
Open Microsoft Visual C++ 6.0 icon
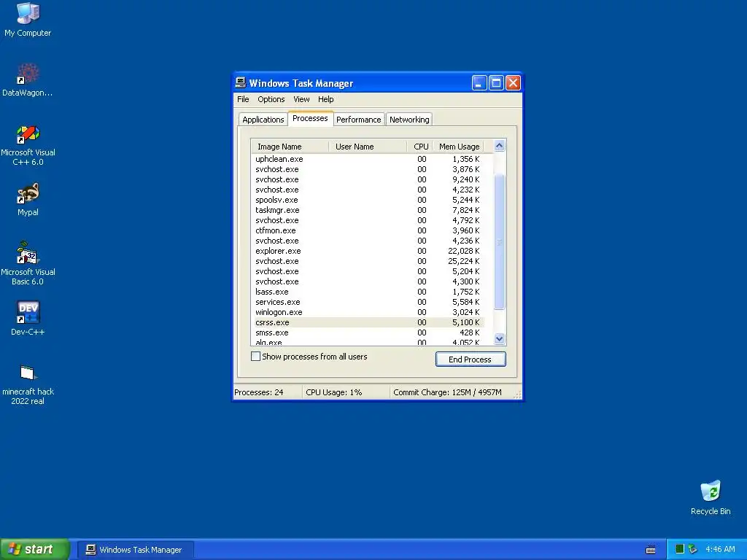pyautogui.click(x=28, y=145)
